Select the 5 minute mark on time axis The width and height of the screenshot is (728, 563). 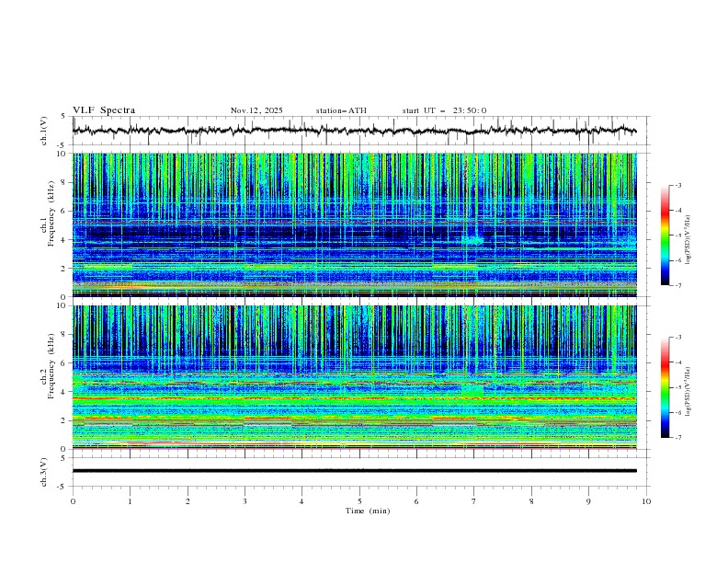coord(359,501)
